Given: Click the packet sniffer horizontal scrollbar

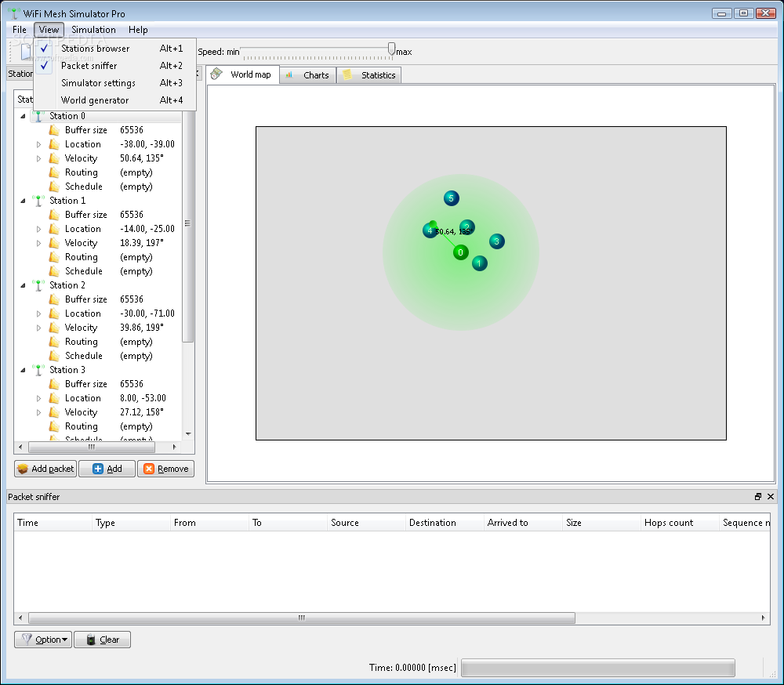Looking at the screenshot, I should (302, 618).
